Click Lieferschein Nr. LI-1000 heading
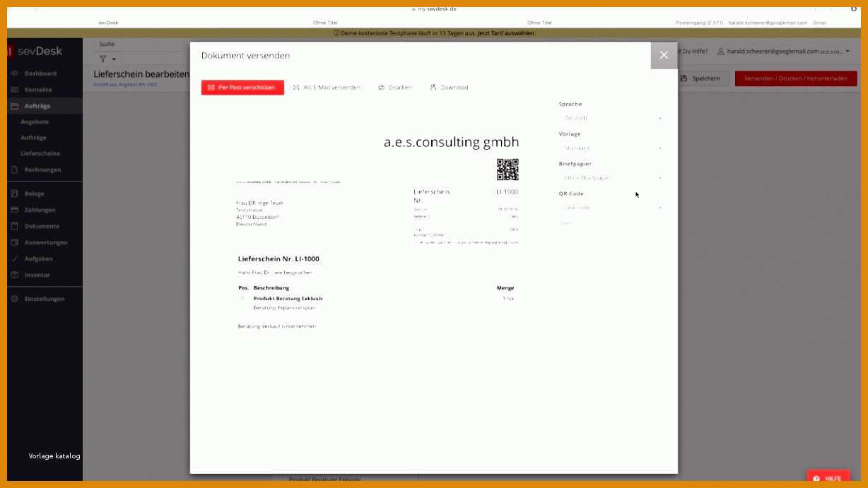The width and height of the screenshot is (868, 488). pyautogui.click(x=278, y=259)
